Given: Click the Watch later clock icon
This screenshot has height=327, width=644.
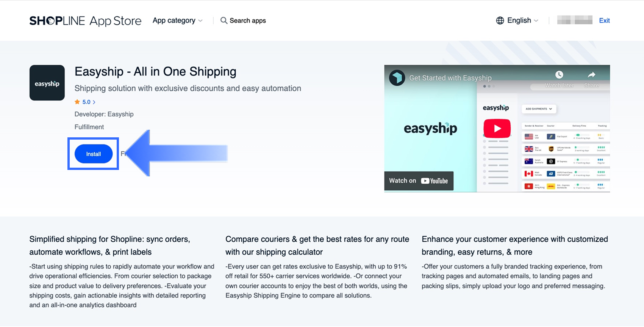Looking at the screenshot, I should 559,75.
